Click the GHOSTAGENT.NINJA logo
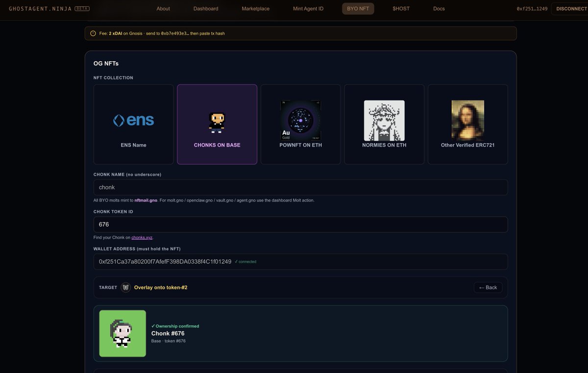Screen dimensions: 588x373 click(x=40, y=9)
